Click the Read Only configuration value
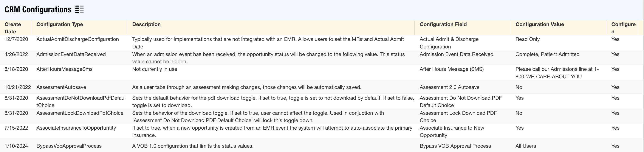Screen dimensions: 644x152 point(527,39)
